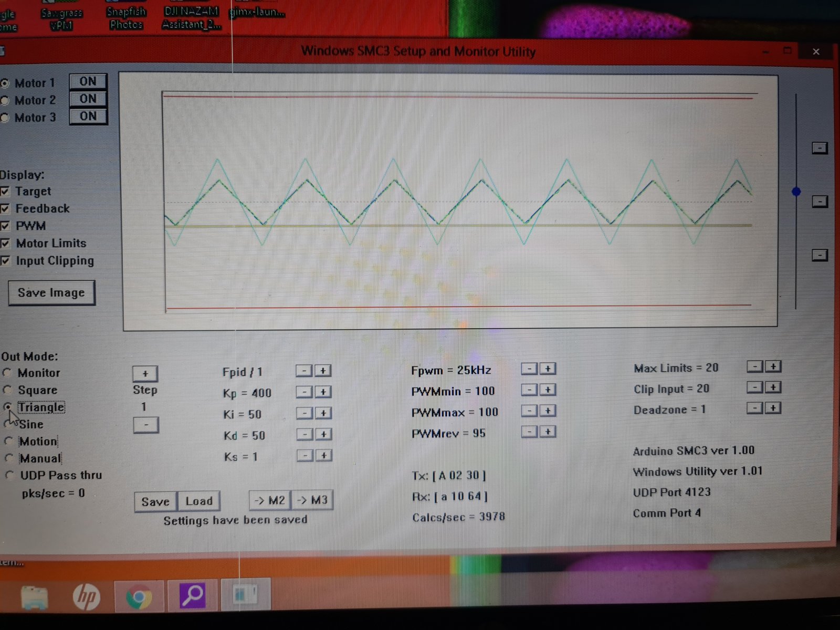The image size is (840, 630).
Task: Click the middle button beside the vertical slider
Action: point(820,202)
